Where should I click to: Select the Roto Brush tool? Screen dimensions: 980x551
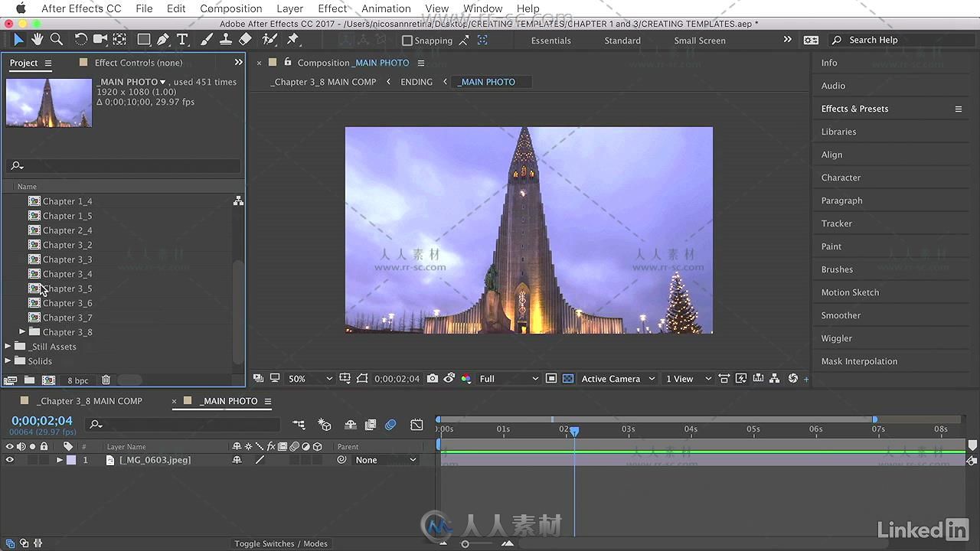(269, 40)
